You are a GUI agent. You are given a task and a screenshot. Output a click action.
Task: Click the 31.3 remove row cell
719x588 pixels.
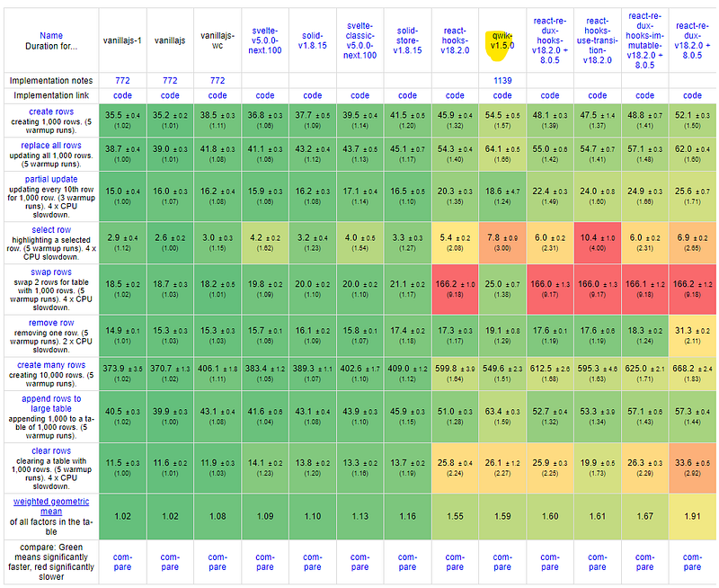[692, 335]
